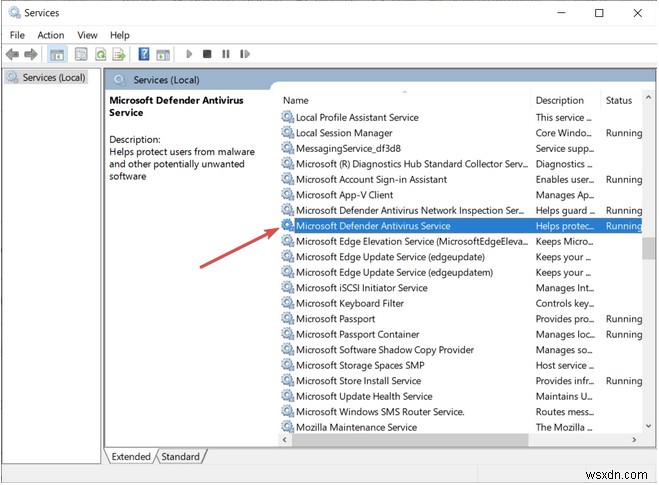
Task: Select MessagingService_df3d8 in the list
Action: pos(461,149)
